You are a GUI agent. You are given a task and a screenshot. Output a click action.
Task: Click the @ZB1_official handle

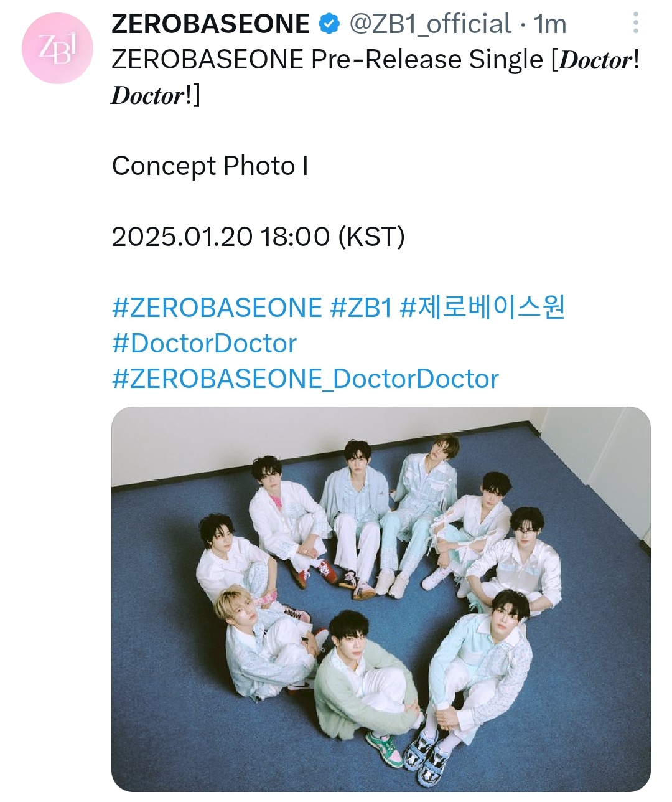(431, 24)
